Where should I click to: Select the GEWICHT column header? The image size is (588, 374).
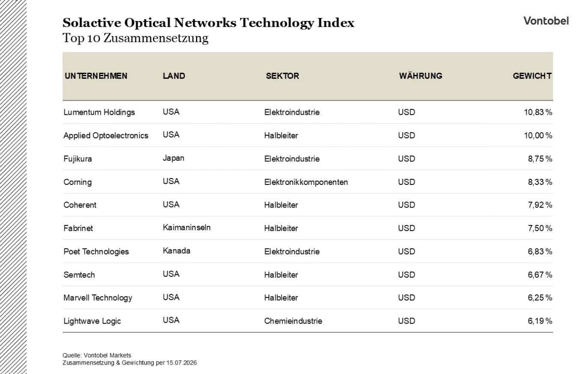click(532, 76)
